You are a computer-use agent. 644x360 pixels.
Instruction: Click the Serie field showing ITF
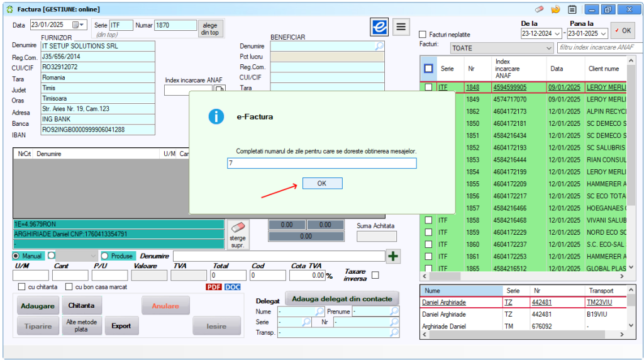(121, 25)
